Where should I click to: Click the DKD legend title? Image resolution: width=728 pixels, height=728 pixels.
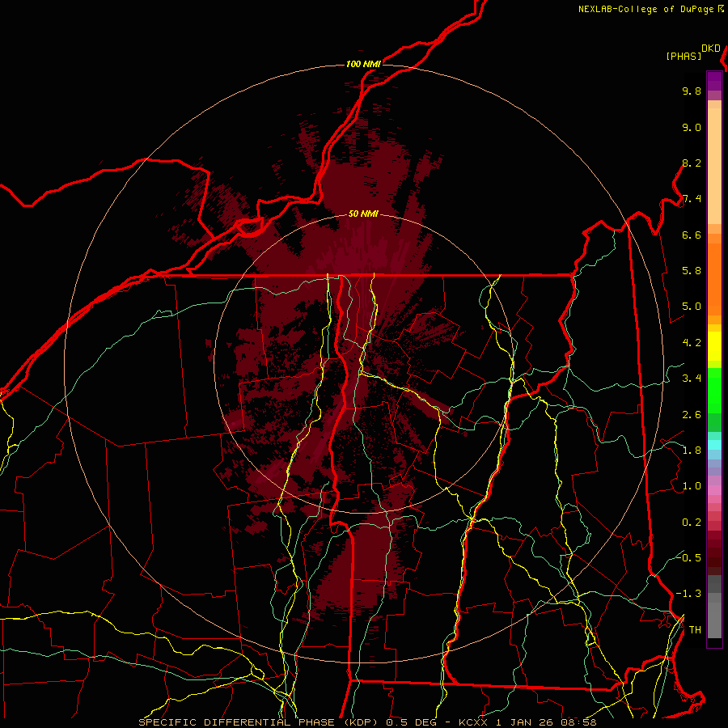point(711,49)
